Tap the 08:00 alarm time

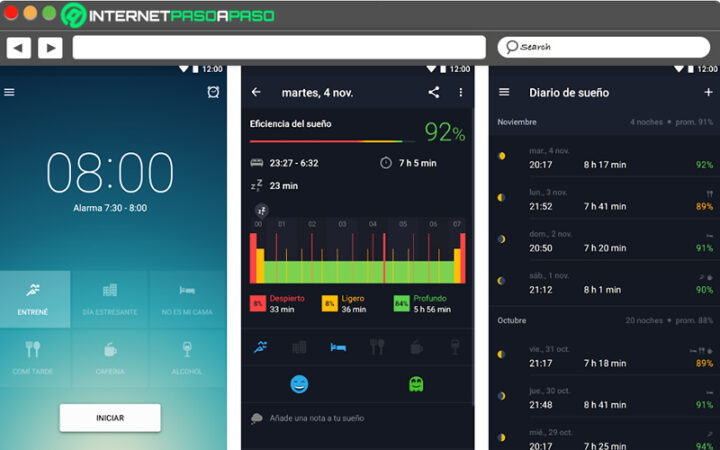(x=110, y=172)
